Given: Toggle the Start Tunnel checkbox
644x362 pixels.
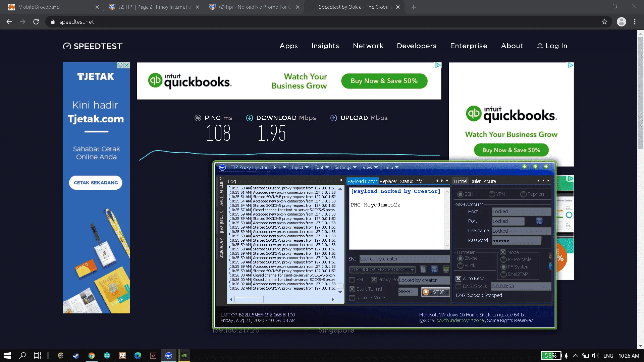Looking at the screenshot, I should [x=352, y=289].
